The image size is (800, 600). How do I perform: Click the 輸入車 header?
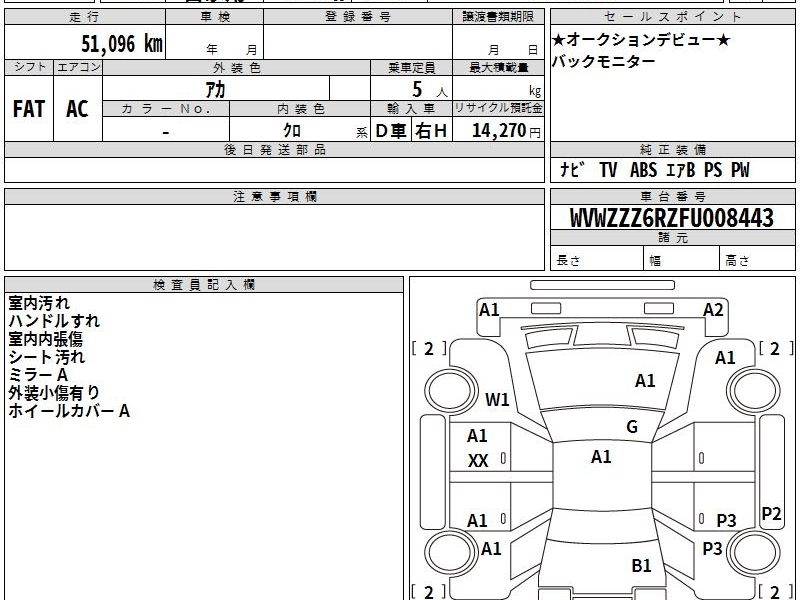tap(411, 109)
